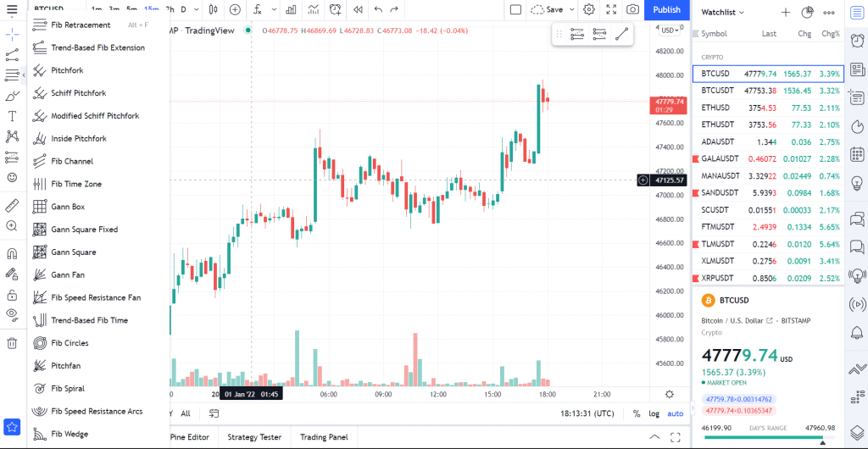Collapse the drawing tools flyout arrow

[23, 75]
